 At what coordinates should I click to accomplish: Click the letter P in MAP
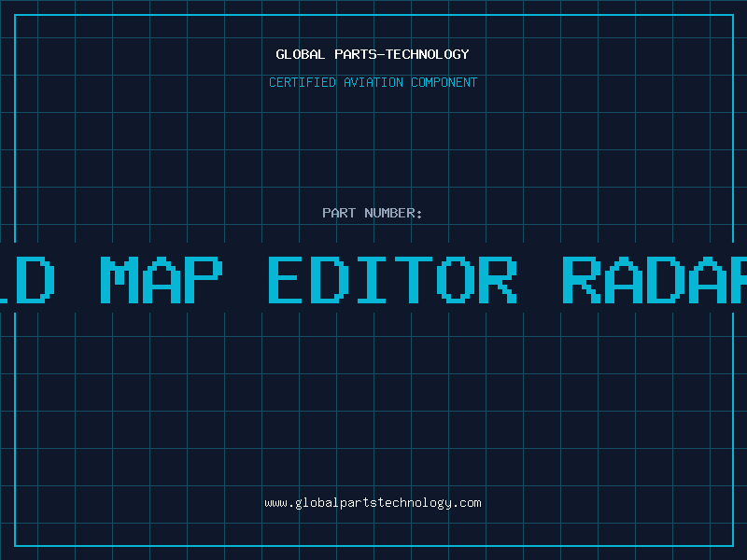tap(206, 279)
